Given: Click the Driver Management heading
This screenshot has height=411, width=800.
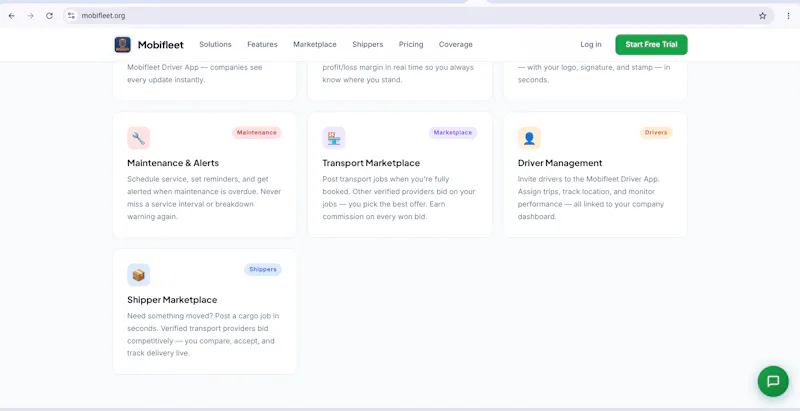Looking at the screenshot, I should [x=560, y=163].
